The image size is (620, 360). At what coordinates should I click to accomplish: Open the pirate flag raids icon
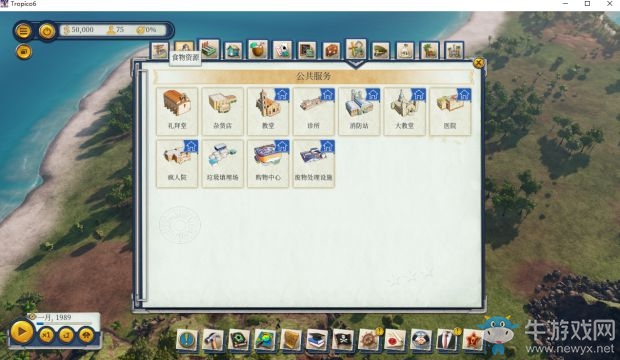(x=343, y=339)
